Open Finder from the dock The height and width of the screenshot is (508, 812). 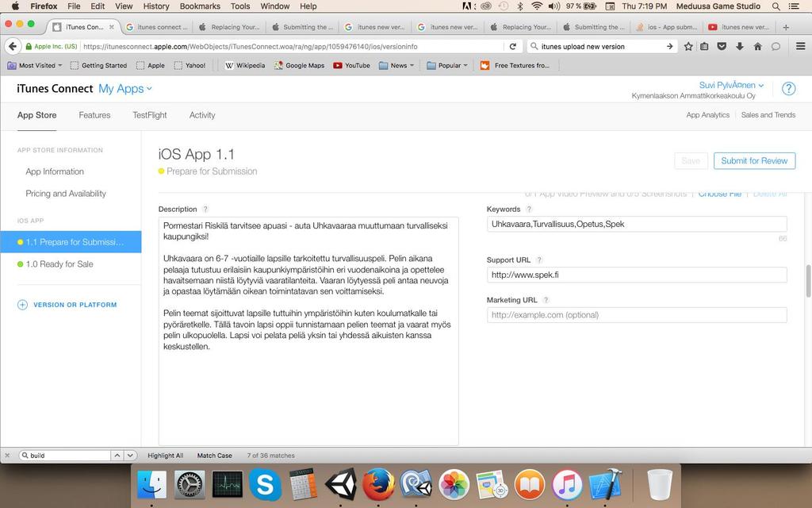(151, 485)
